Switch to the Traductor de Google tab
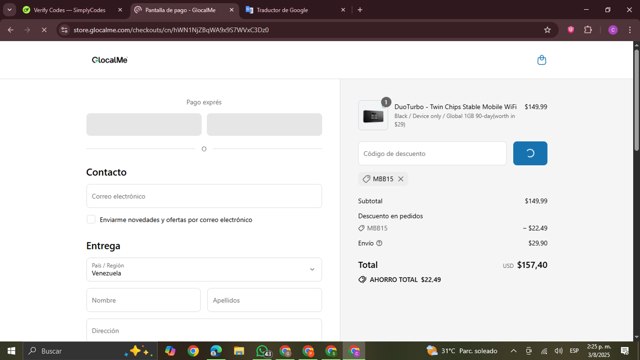 282,10
